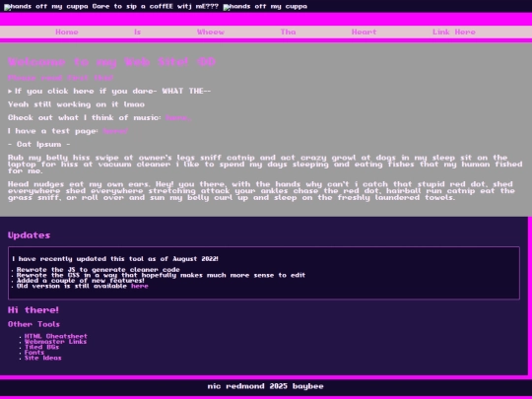Click the "Care to sip a coffEE witj mE???" text
Screen dimensions: 532x399
[156, 7]
